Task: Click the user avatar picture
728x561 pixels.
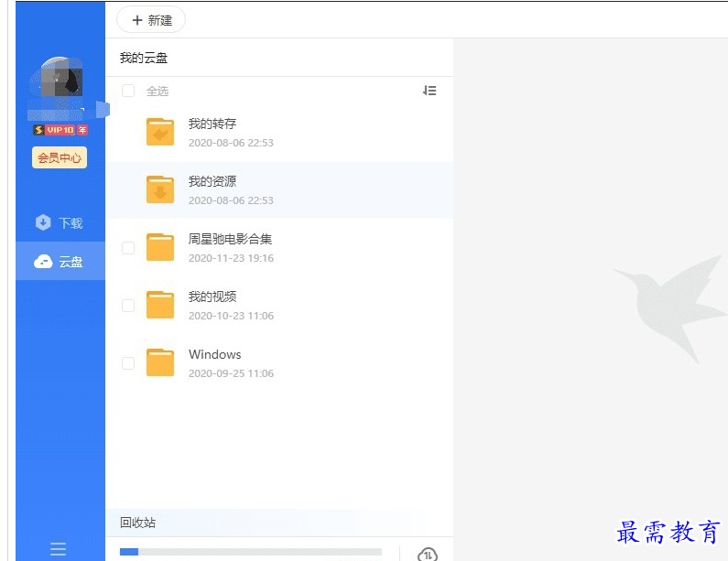Action: pos(60,77)
